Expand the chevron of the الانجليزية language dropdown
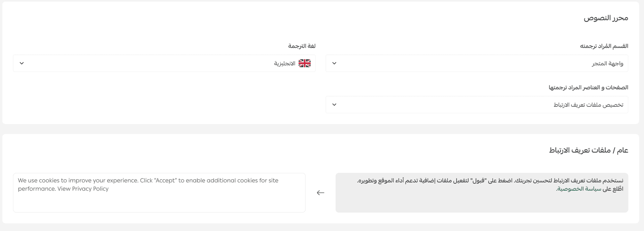644x231 pixels. 22,63
